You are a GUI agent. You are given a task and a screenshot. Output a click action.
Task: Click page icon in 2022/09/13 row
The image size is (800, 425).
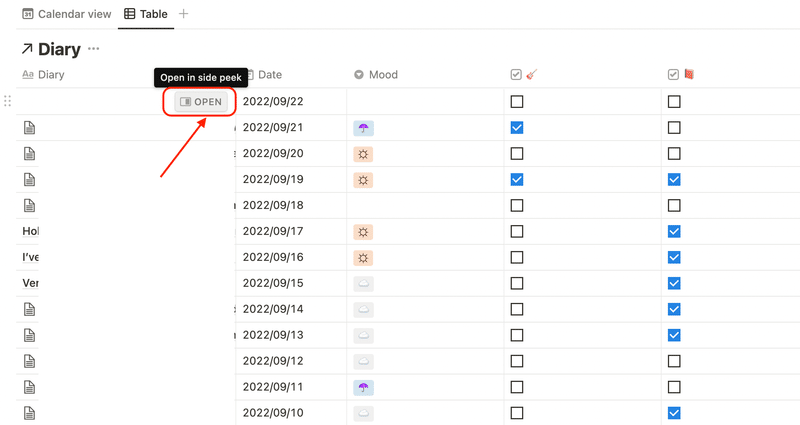tap(30, 335)
